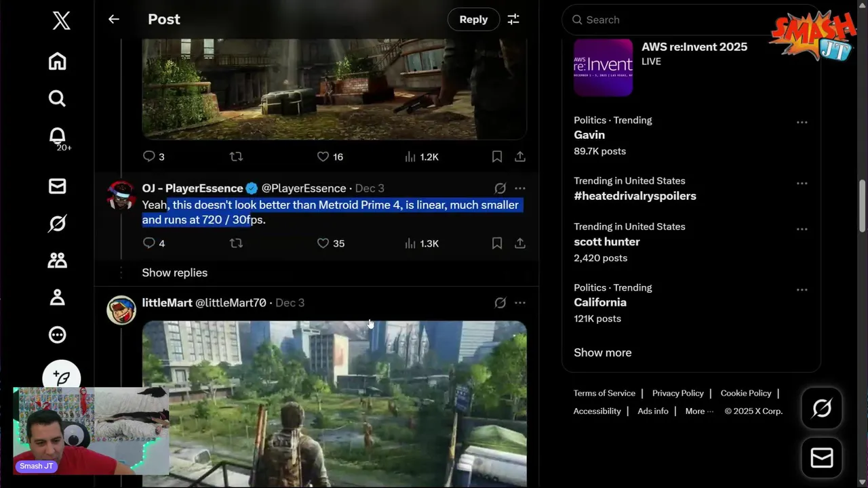Screen dimensions: 868x488
Task: Open Profile icon in sidebar
Action: tap(58, 297)
